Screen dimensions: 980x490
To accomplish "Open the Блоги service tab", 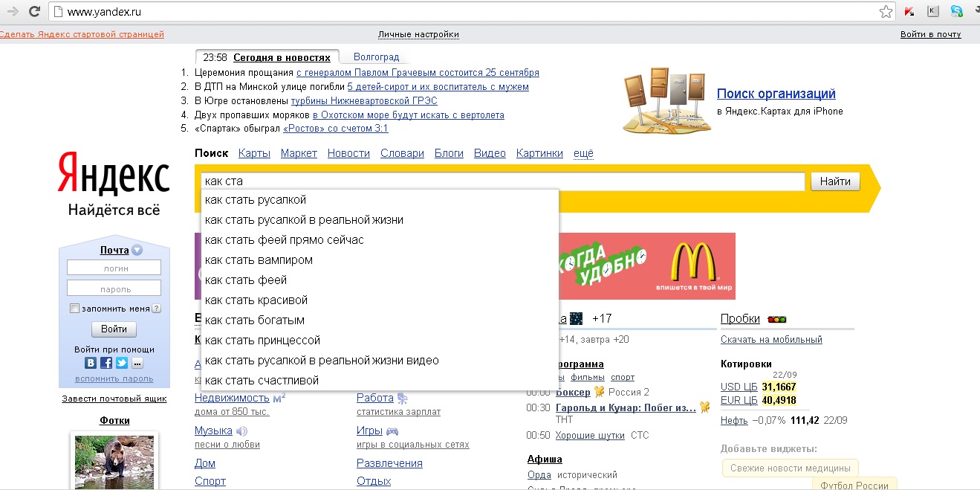I will coord(449,153).
